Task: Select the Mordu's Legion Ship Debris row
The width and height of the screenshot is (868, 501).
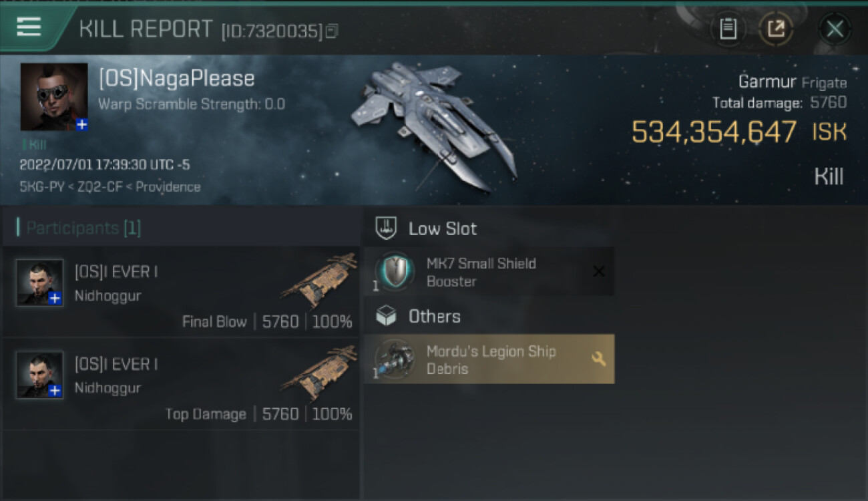Action: [x=489, y=359]
